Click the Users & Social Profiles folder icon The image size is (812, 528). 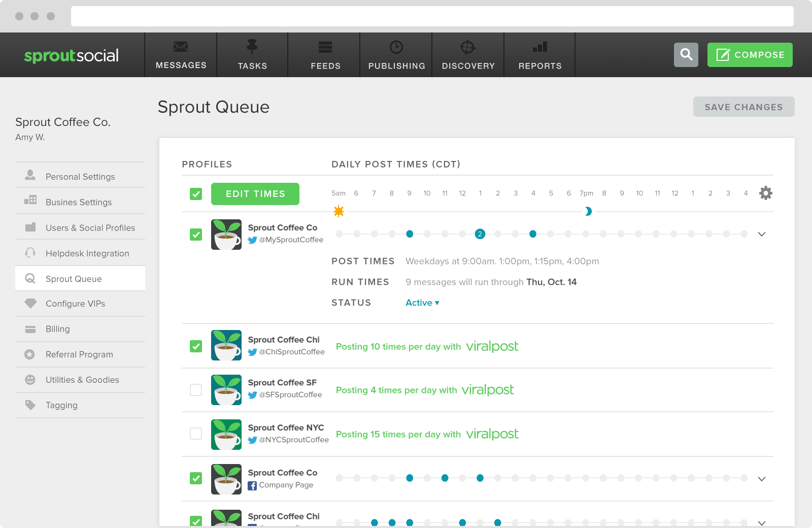pyautogui.click(x=30, y=227)
